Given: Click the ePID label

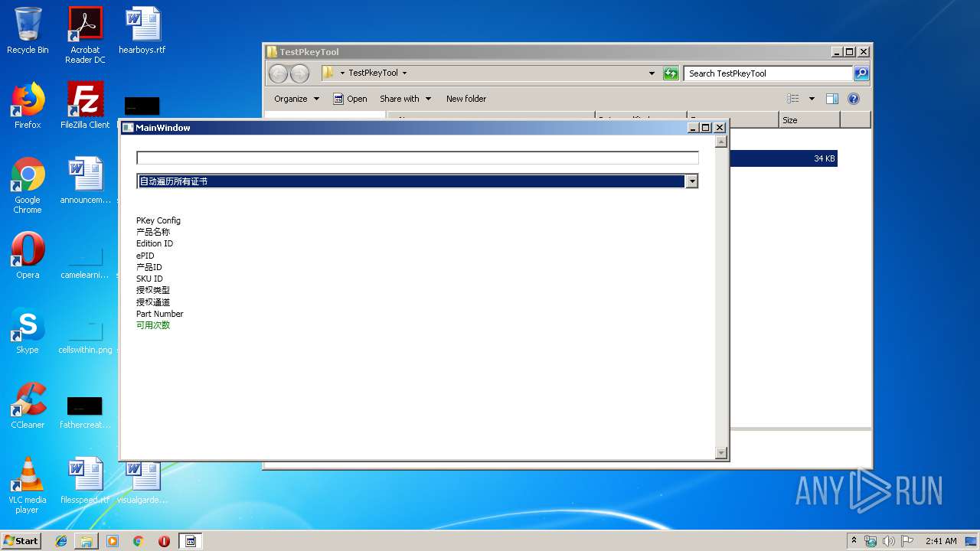Looking at the screenshot, I should tap(145, 256).
